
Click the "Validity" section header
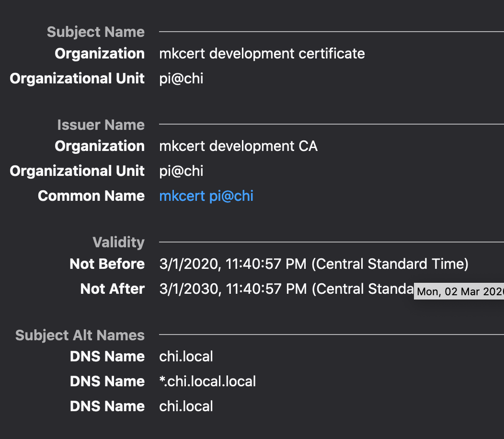coord(118,242)
